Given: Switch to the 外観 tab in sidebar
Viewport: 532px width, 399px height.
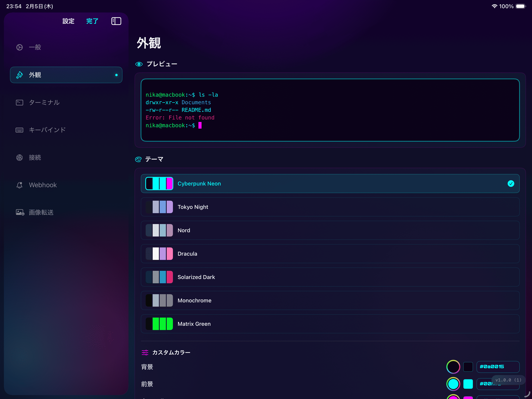Looking at the screenshot, I should pos(35,75).
